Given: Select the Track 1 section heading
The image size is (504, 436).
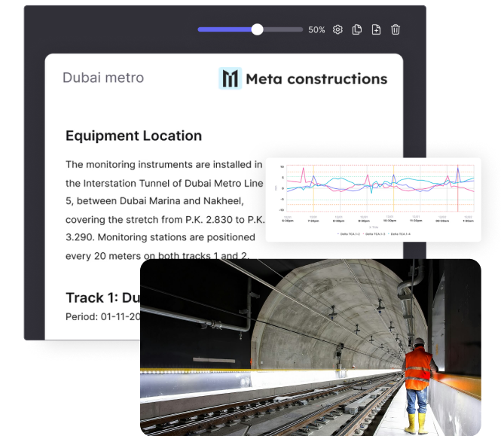Looking at the screenshot, I should tap(103, 297).
